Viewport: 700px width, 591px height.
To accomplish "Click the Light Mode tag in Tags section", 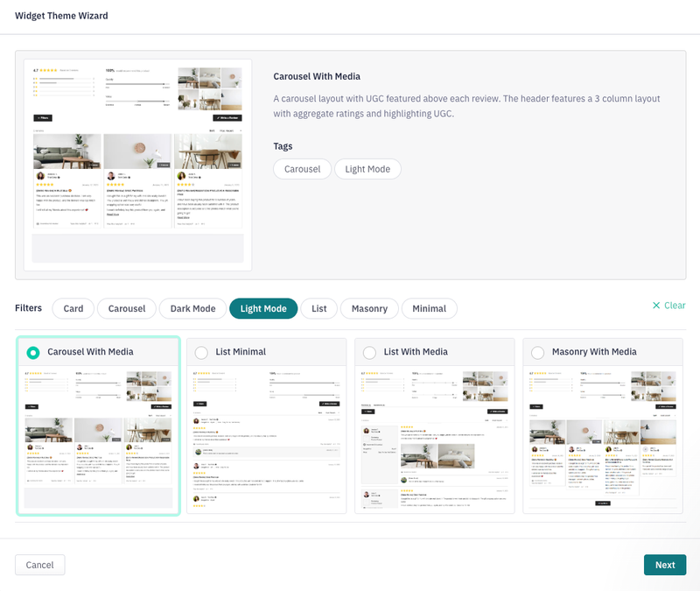I will pos(367,169).
